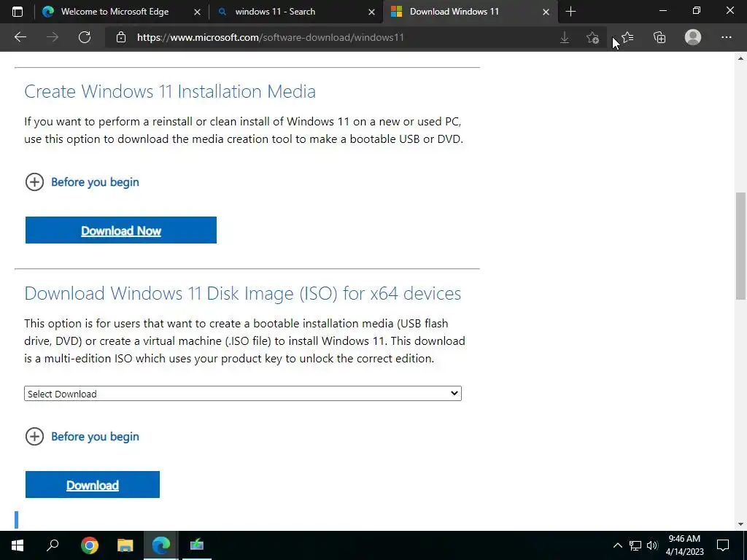Close the Download Windows 11 tab

coord(546,12)
